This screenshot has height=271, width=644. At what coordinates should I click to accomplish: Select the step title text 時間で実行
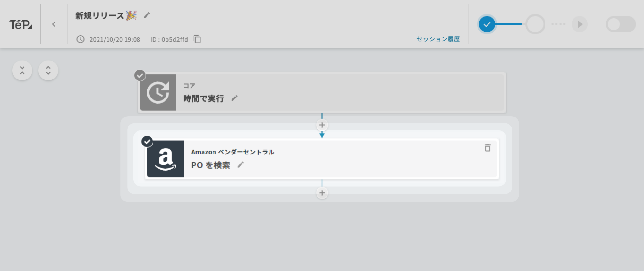click(204, 98)
